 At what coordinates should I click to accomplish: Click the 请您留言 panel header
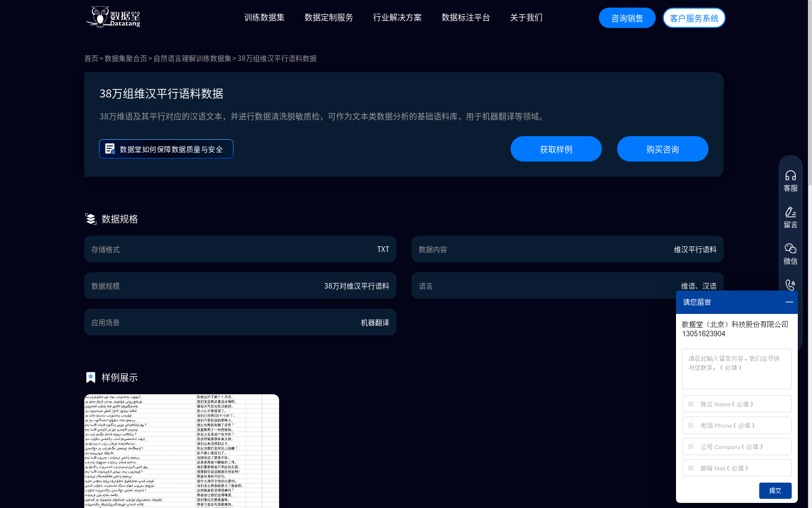[737, 302]
